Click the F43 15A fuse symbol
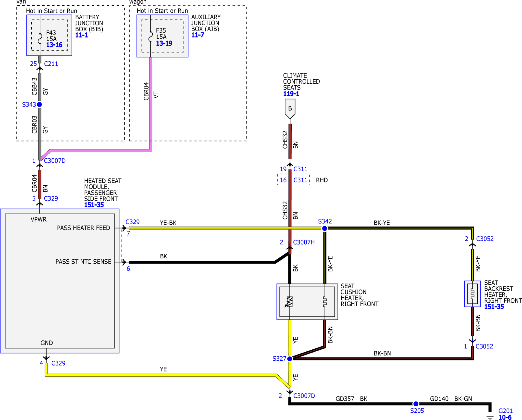Viewport: 522px width, 420px height. 40,39
